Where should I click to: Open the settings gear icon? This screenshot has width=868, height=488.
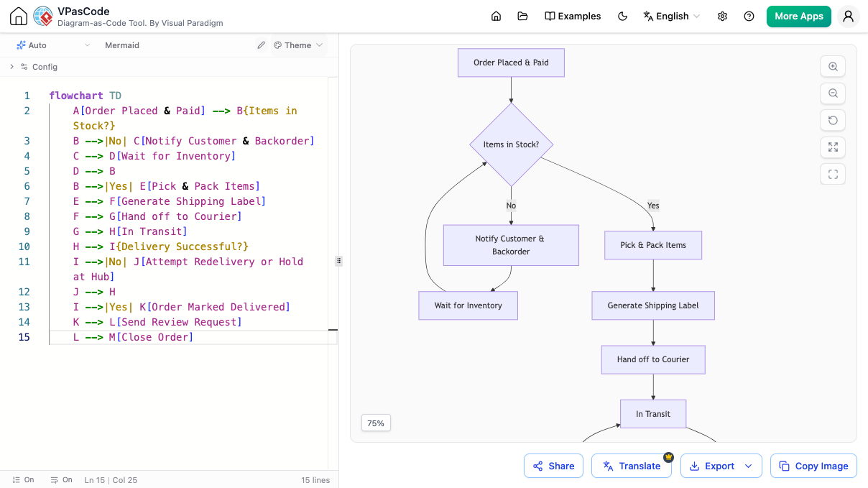point(723,17)
